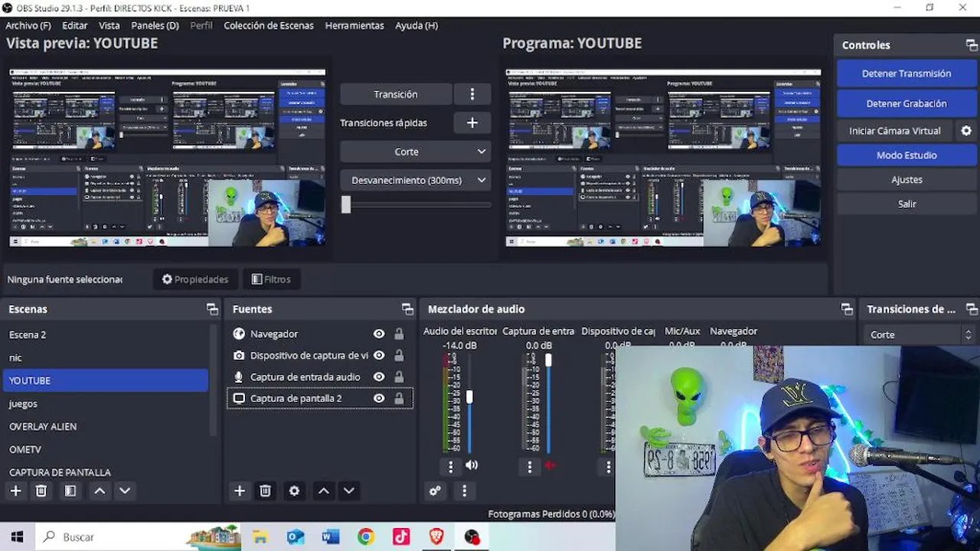Click the studio mode transition slider handle
This screenshot has height=551, width=980.
[x=346, y=204]
